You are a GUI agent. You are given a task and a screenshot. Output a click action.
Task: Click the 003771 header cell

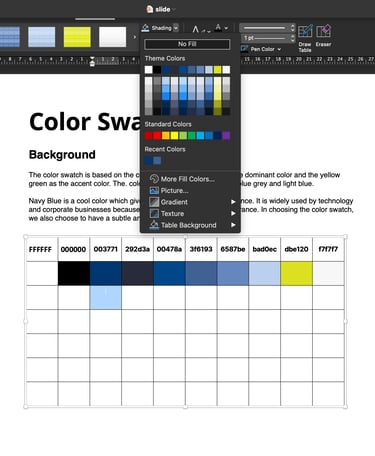[x=105, y=249]
